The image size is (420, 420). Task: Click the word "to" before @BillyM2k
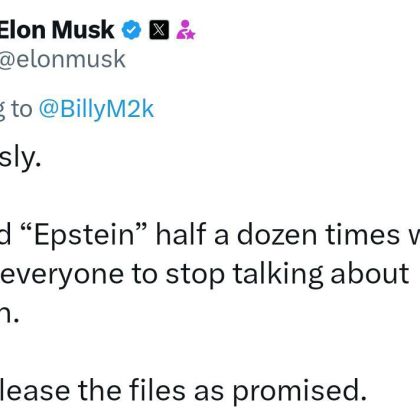click(22, 109)
